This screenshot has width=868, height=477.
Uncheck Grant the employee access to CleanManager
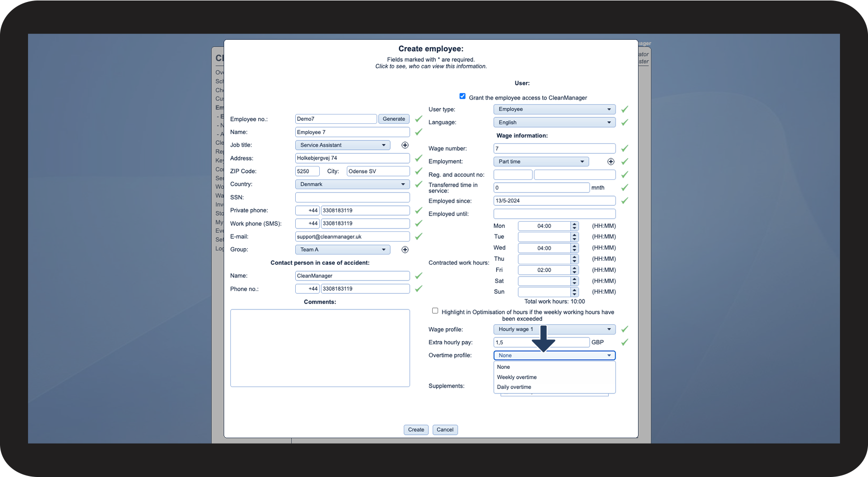tap(462, 96)
